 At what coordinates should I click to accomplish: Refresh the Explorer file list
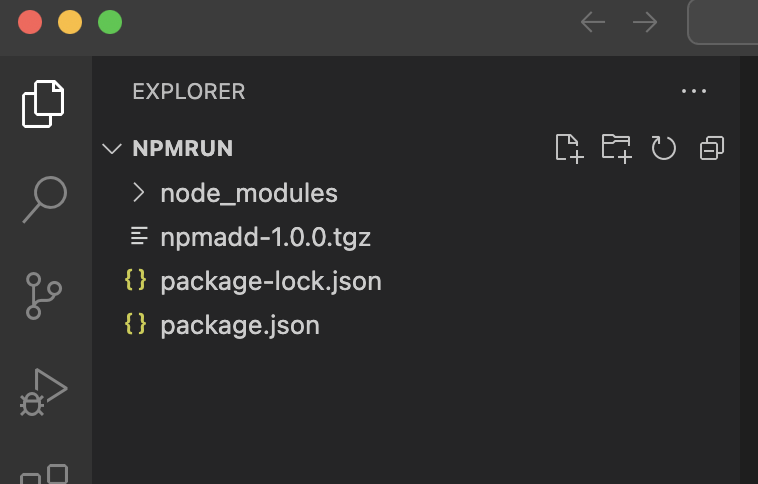click(x=664, y=148)
